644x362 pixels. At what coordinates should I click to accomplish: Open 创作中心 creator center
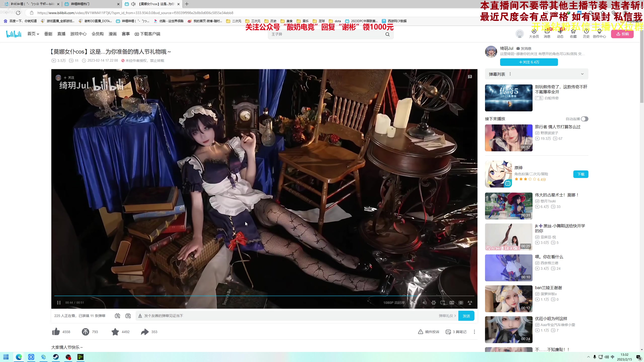(599, 33)
